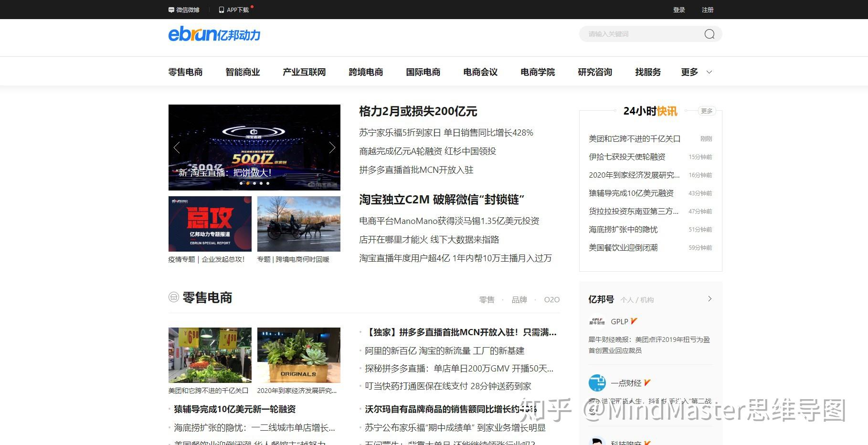
Task: Open 猿辅导完成10亿美元新一轮融资 headline
Action: pyautogui.click(x=235, y=409)
